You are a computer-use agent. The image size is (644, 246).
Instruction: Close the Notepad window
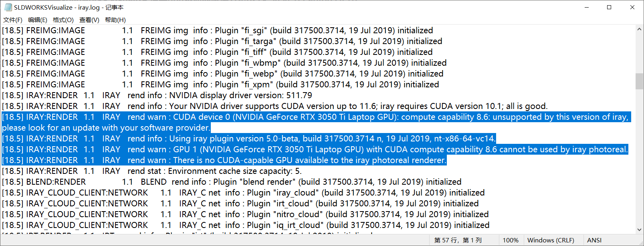click(x=632, y=7)
